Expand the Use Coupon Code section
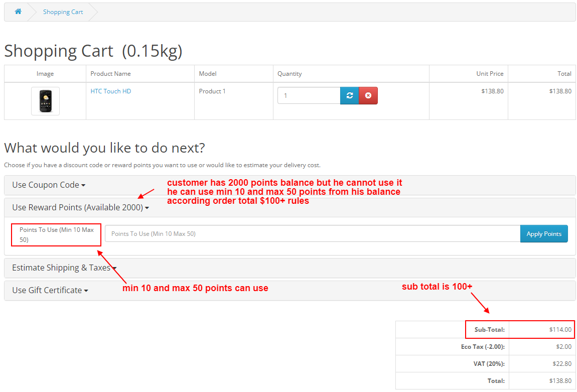The height and width of the screenshot is (392, 577). (49, 185)
